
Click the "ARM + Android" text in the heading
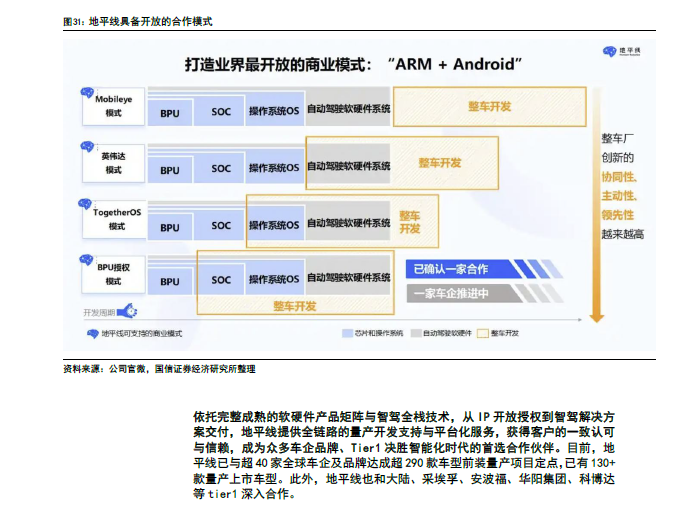pos(455,64)
